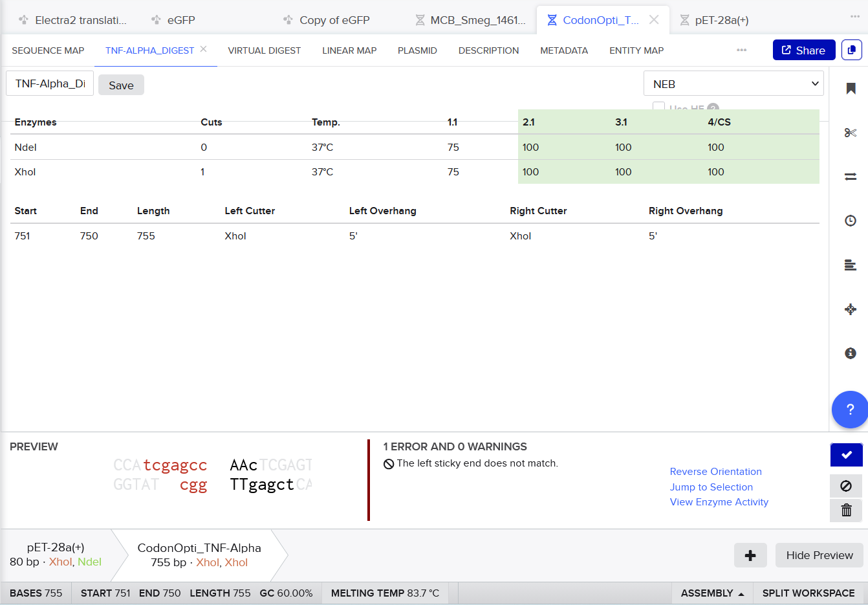
Task: Click the View Enzyme Activity link
Action: coord(719,502)
